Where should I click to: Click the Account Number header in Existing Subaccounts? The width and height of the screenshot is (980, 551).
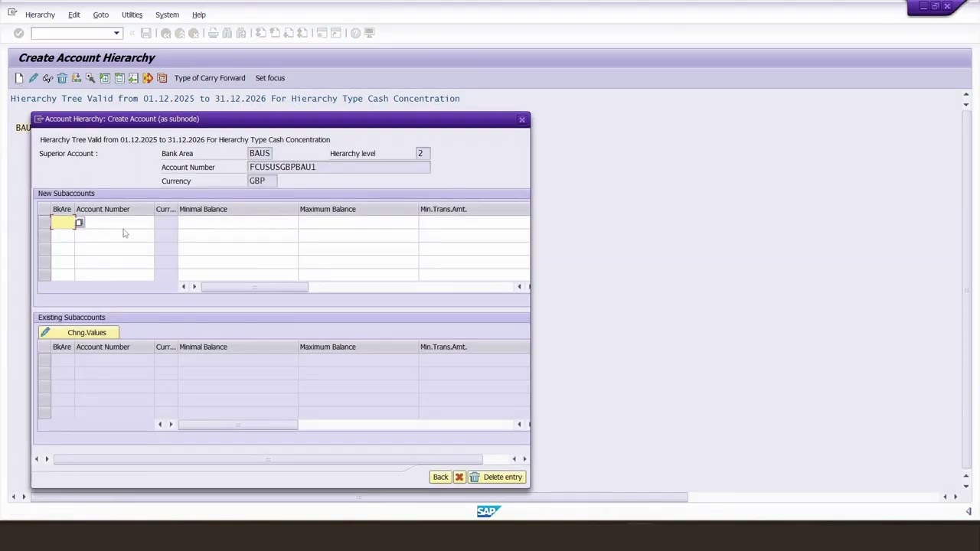[x=114, y=347]
